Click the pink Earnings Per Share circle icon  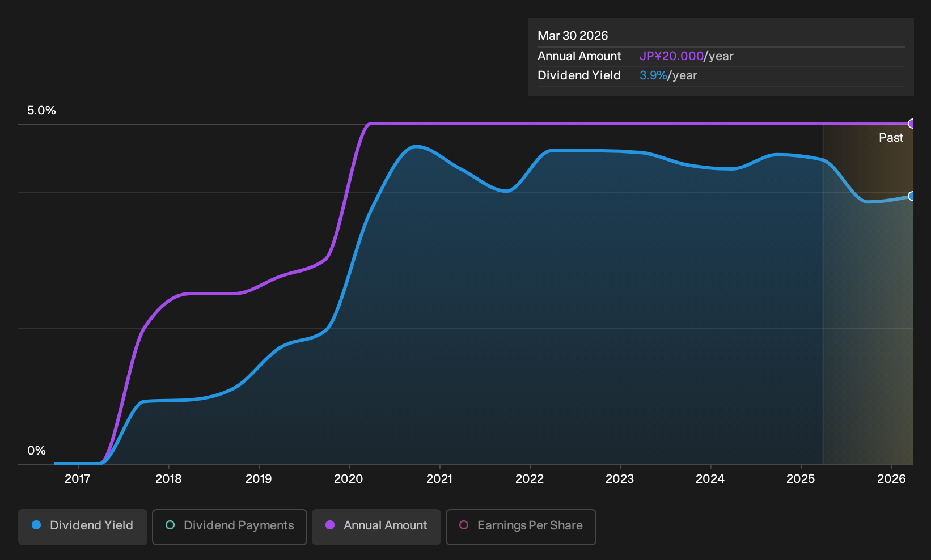tap(464, 525)
